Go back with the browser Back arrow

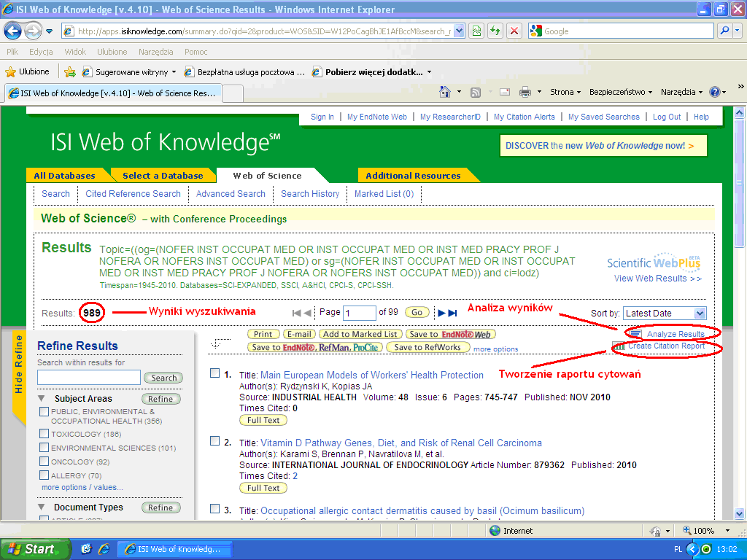[13, 31]
